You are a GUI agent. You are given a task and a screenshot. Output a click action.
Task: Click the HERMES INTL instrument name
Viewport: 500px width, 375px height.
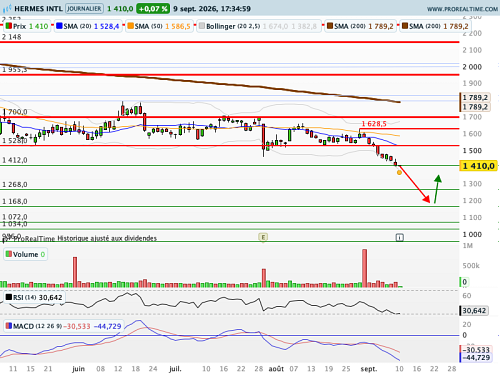38,9
